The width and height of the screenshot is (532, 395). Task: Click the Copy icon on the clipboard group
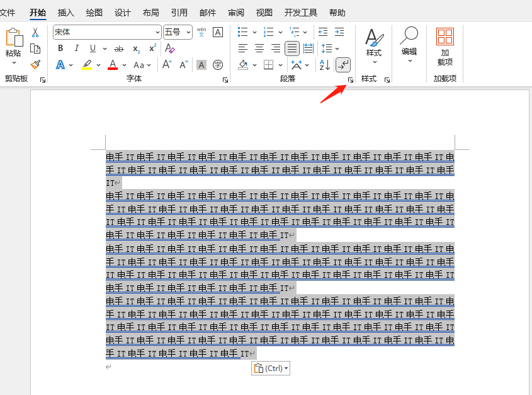36,48
